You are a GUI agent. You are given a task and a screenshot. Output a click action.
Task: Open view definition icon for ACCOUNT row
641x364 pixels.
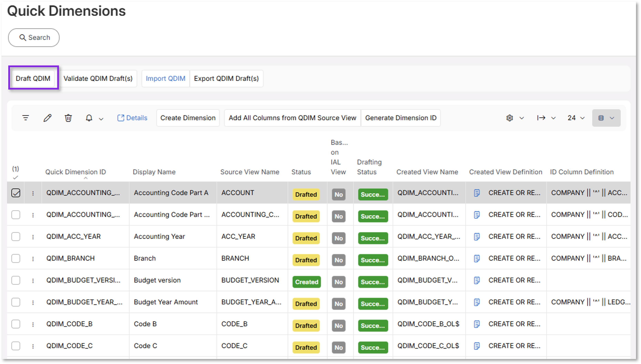pos(477,193)
